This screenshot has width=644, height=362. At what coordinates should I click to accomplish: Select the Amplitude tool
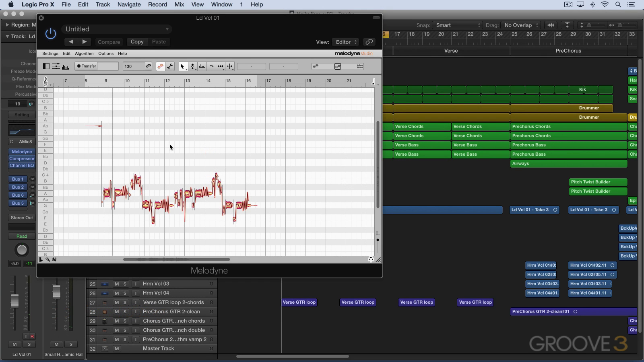(211, 66)
